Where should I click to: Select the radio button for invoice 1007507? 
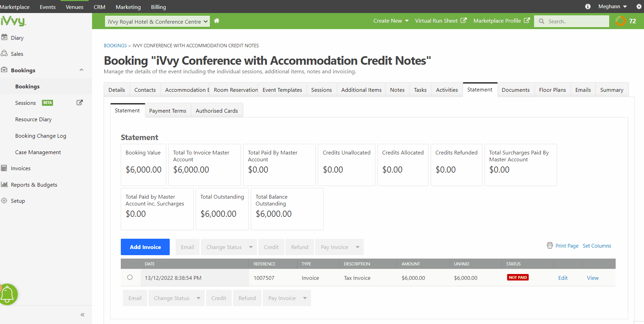pyautogui.click(x=130, y=277)
